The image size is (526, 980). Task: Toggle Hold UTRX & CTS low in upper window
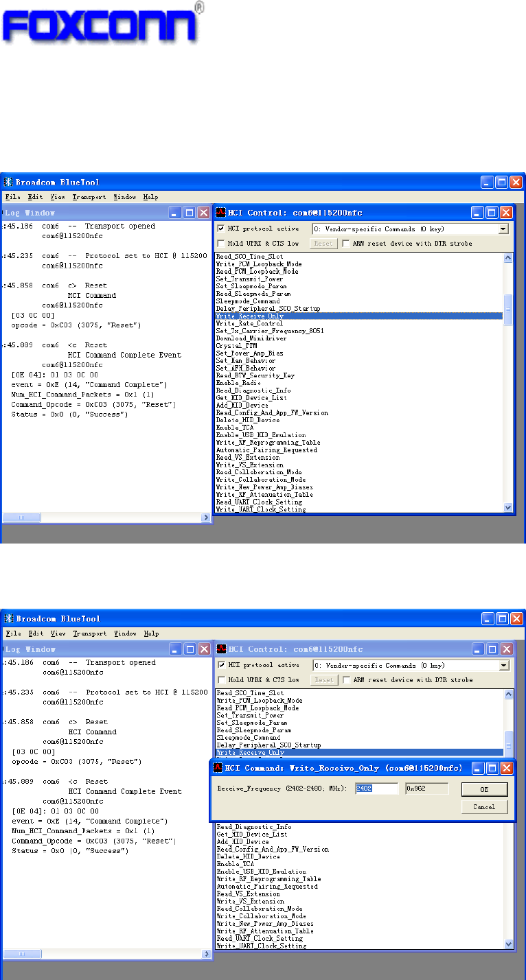point(220,243)
